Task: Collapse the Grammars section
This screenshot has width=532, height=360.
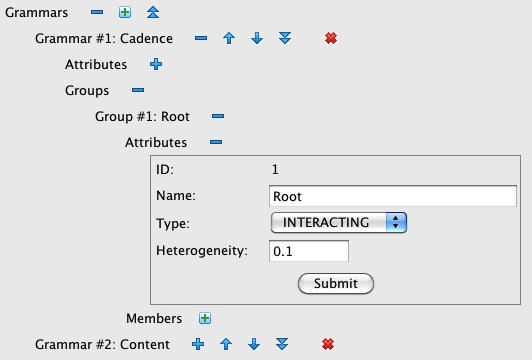Action: 97,13
